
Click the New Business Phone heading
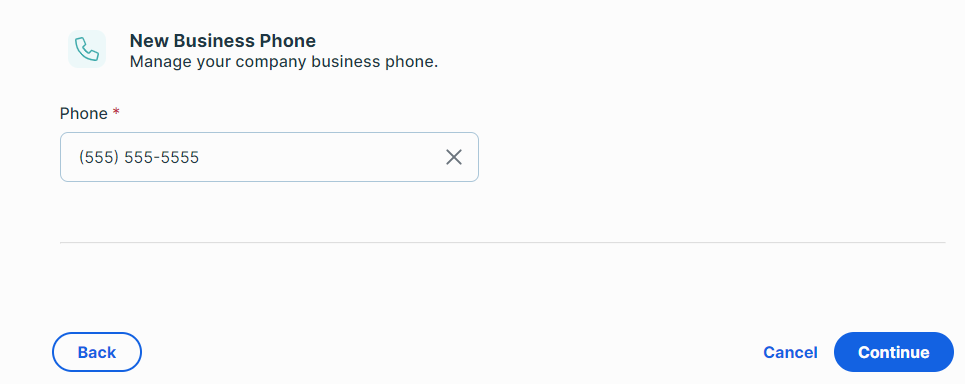point(223,41)
